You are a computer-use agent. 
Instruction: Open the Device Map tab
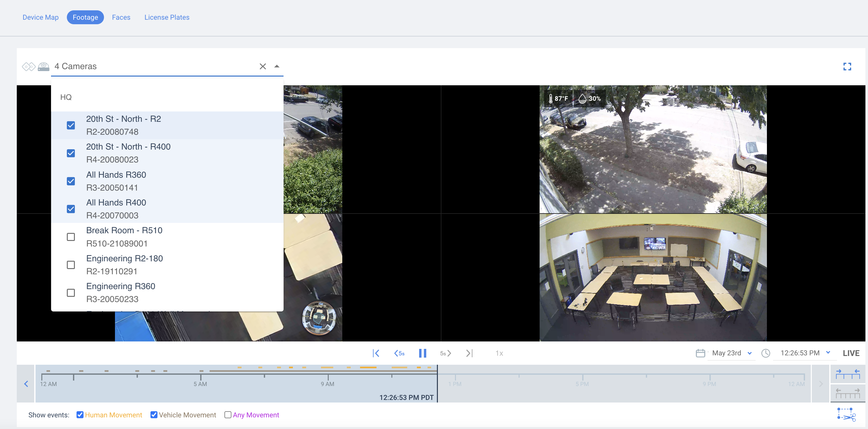pos(40,17)
